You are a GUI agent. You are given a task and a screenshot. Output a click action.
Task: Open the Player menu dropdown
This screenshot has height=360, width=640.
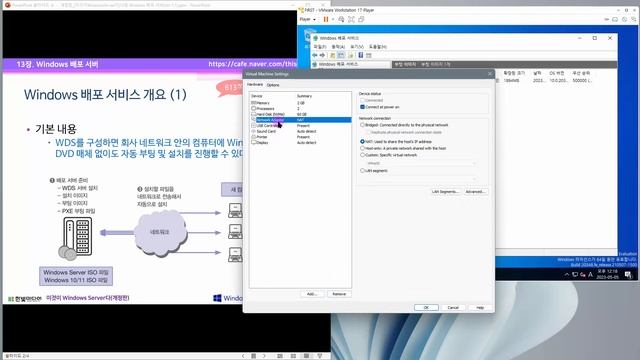[x=307, y=19]
